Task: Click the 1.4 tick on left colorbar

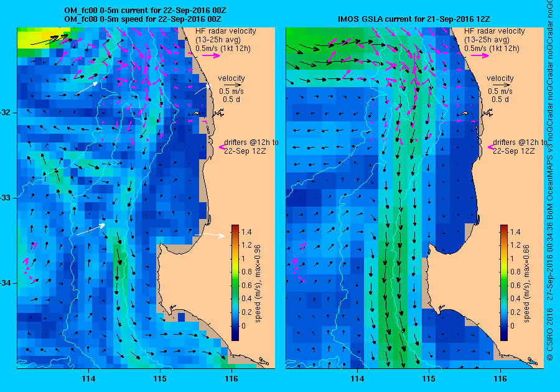Action: coord(246,232)
